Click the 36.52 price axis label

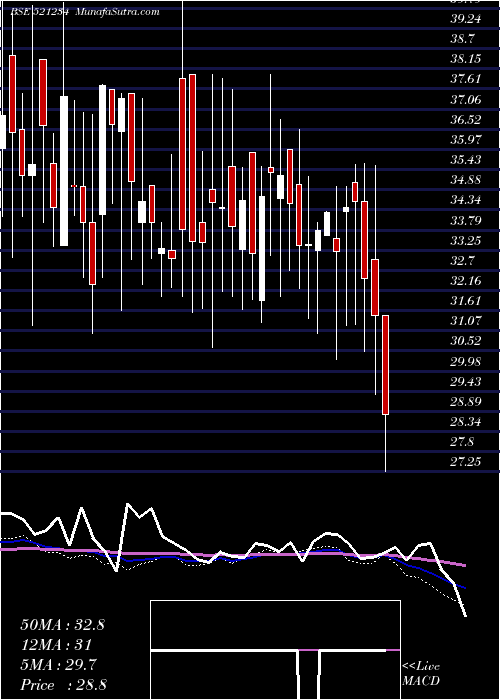pyautogui.click(x=466, y=119)
